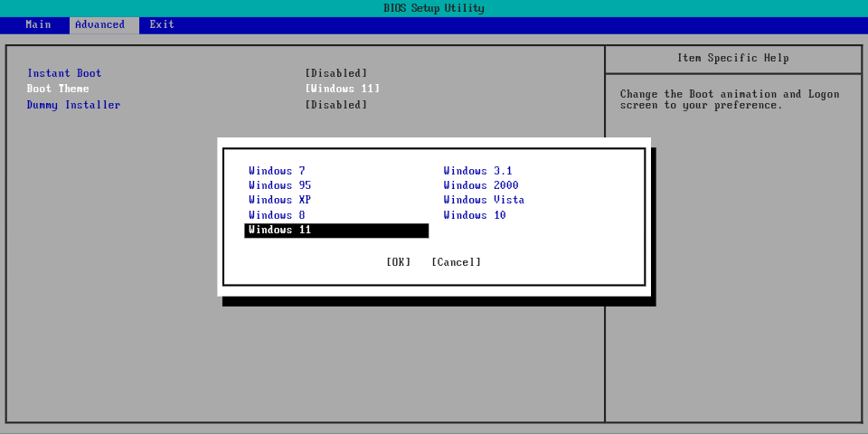Dismiss dialog with [Cancel]
Screen dimensions: 868x434
point(456,262)
